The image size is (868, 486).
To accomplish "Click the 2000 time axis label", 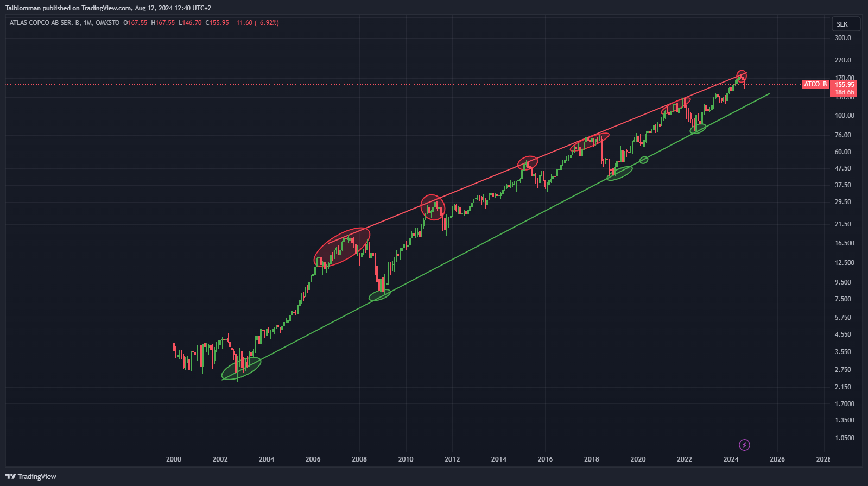I will 174,459.
